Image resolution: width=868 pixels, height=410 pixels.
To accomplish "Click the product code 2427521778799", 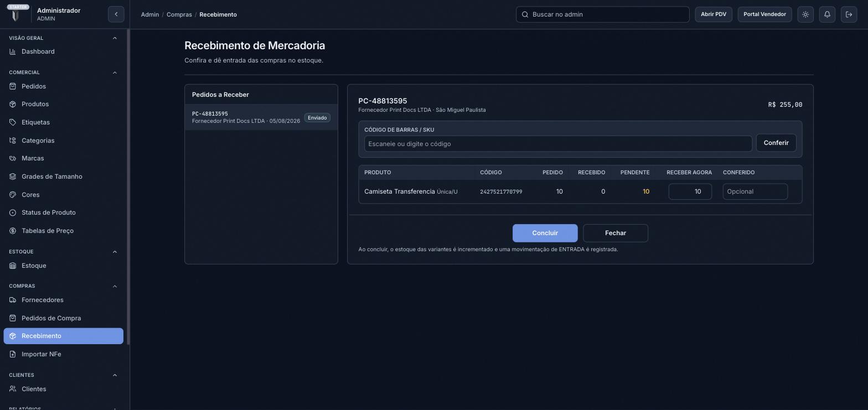I will click(x=501, y=192).
